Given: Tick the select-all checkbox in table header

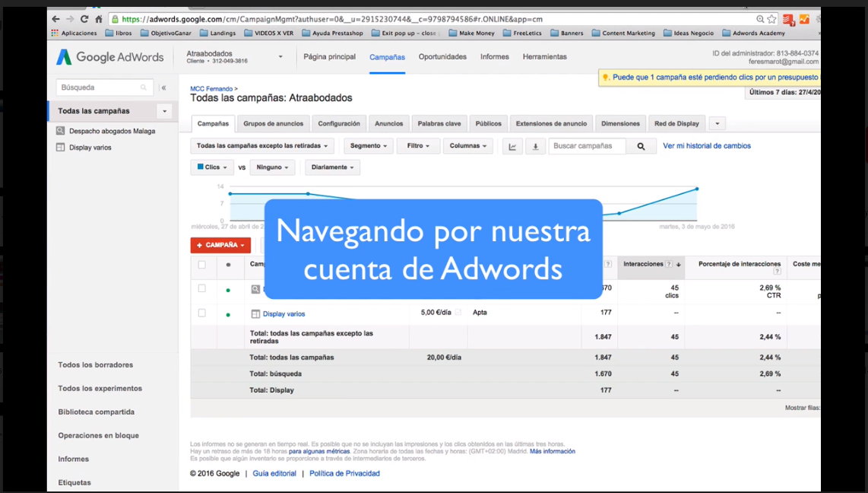Looking at the screenshot, I should 202,265.
